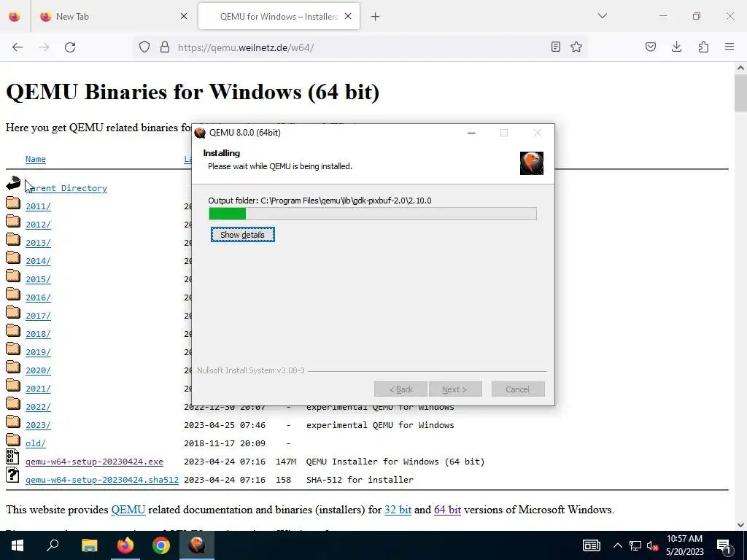Click Show details in QEMU installer
The image size is (747, 560).
pos(242,235)
